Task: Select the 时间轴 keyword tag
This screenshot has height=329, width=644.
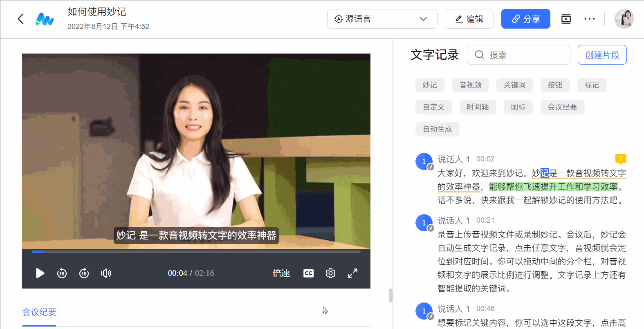Action: click(x=478, y=107)
